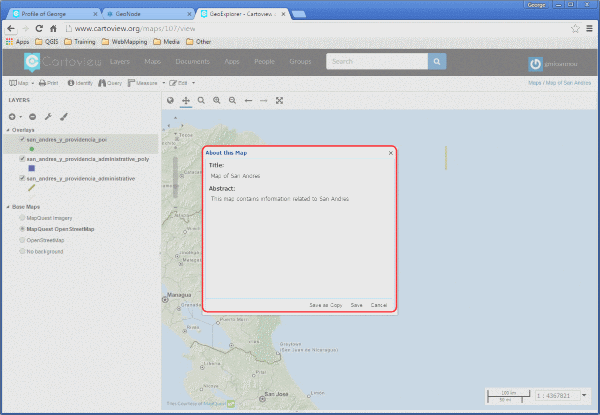Screen dimensions: 600x415
Task: Click the Search input field
Action: 377,61
